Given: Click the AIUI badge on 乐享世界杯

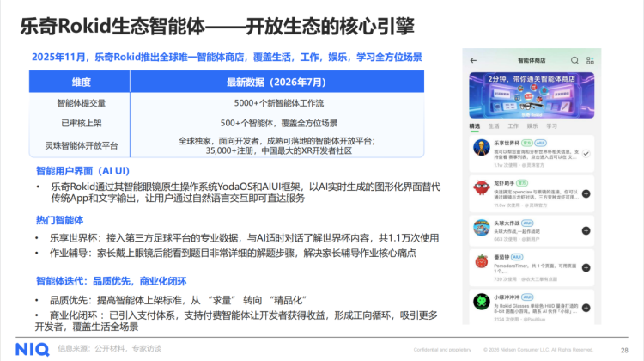Looking at the screenshot, I should pyautogui.click(x=540, y=143).
